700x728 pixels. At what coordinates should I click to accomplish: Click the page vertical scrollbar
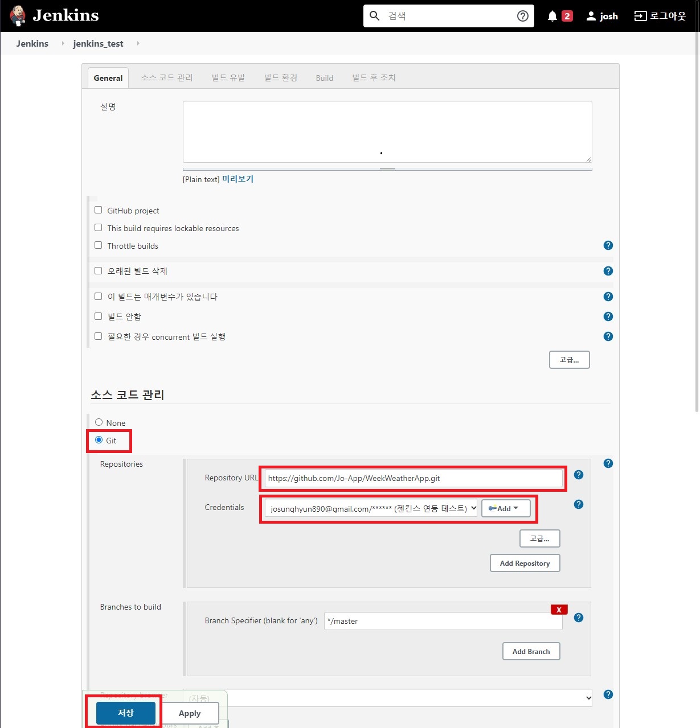pos(697,205)
